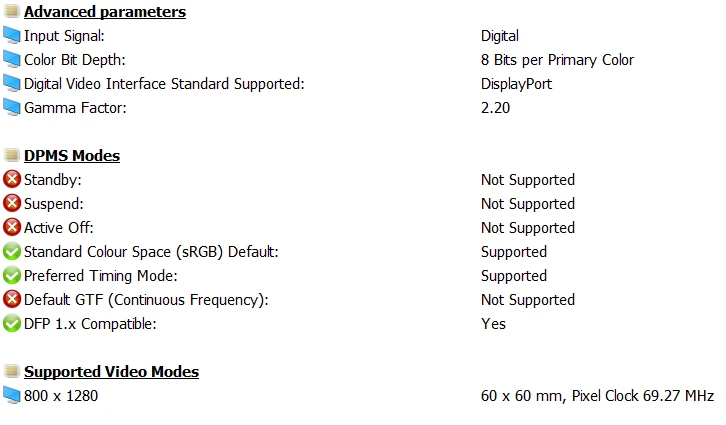
Task: Click the Pixel Clock 69.27 MHz value
Action: (643, 396)
